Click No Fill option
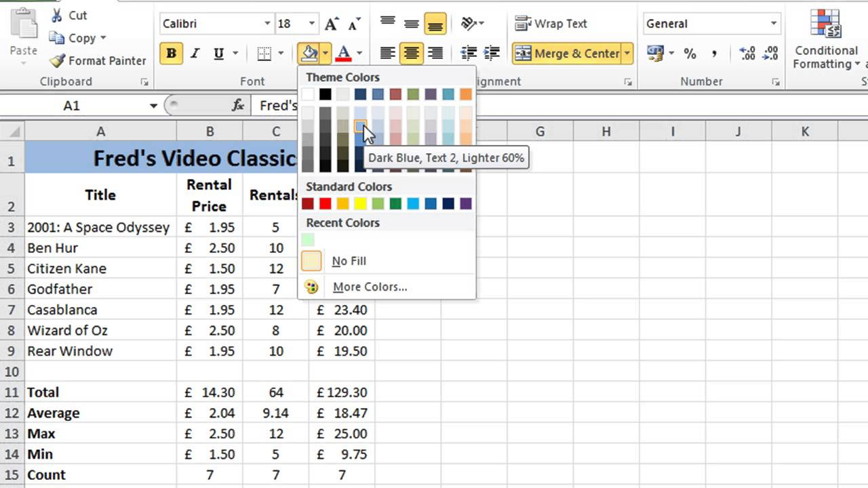This screenshot has width=868, height=488. click(349, 261)
